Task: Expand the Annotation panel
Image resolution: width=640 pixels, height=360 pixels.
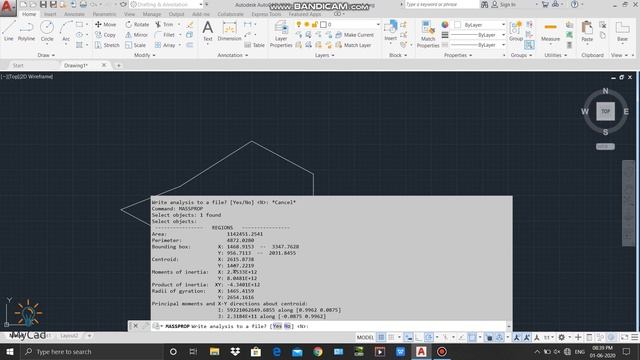Action: coord(233,55)
